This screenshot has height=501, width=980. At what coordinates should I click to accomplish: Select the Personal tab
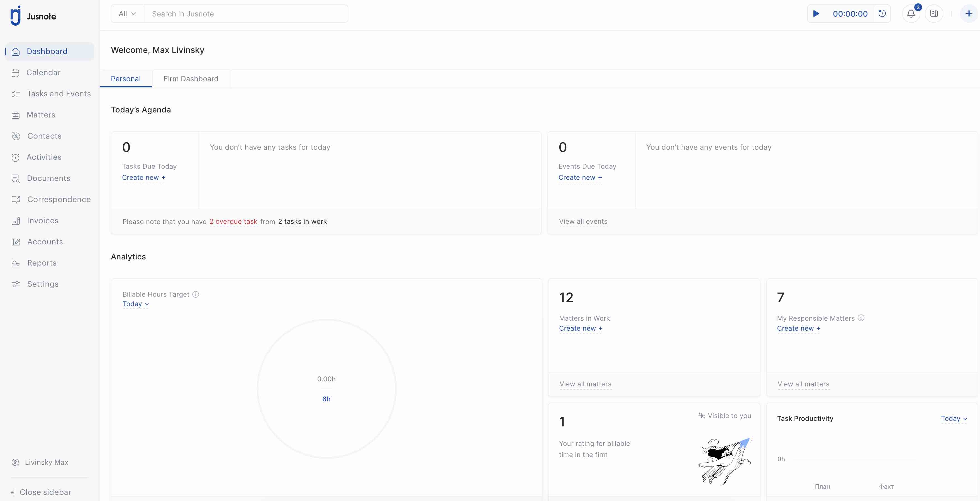point(126,79)
